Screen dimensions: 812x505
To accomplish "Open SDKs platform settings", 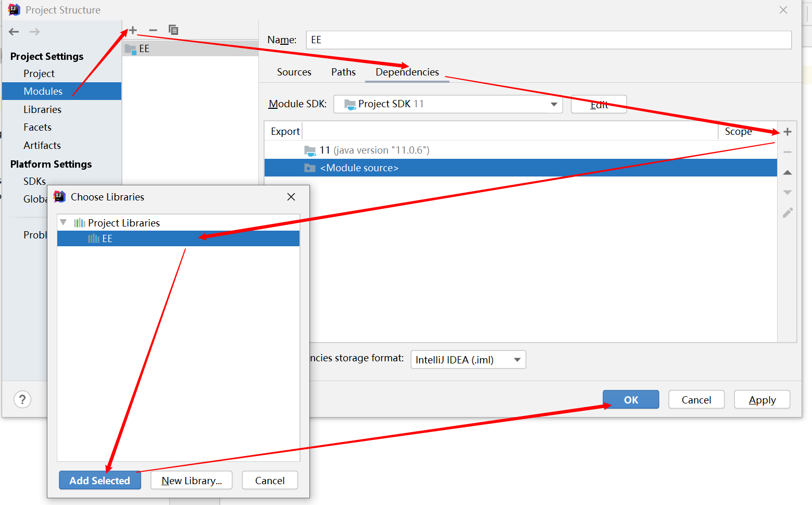I will 34,181.
